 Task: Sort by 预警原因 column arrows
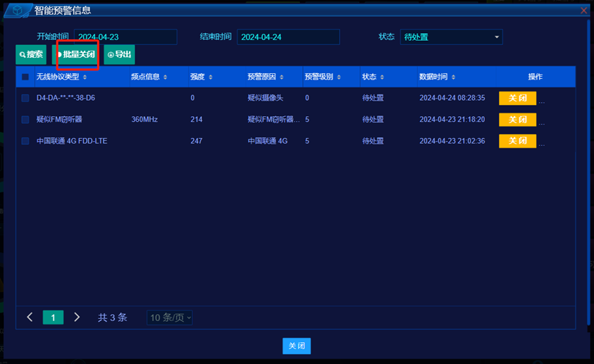pos(281,77)
